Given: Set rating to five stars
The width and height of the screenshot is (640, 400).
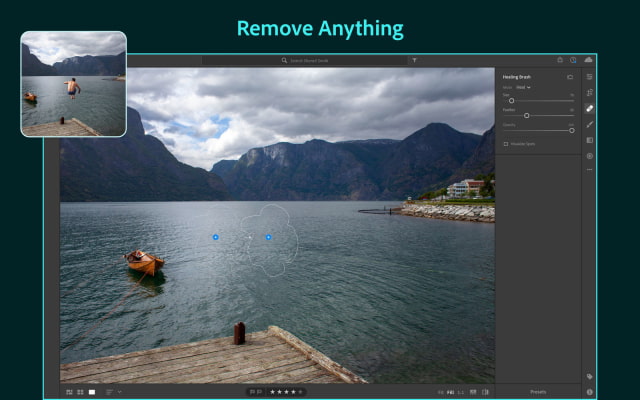Looking at the screenshot, I should [x=300, y=392].
